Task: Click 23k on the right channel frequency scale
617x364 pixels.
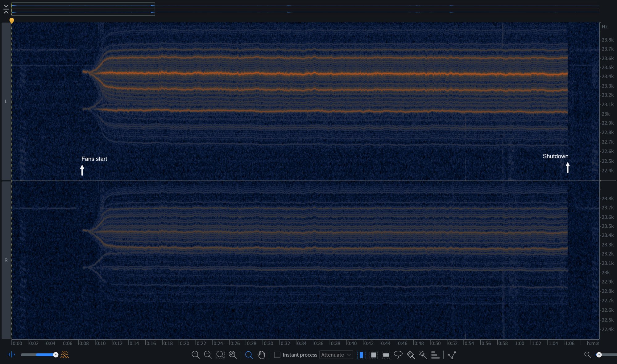Action: (x=606, y=272)
